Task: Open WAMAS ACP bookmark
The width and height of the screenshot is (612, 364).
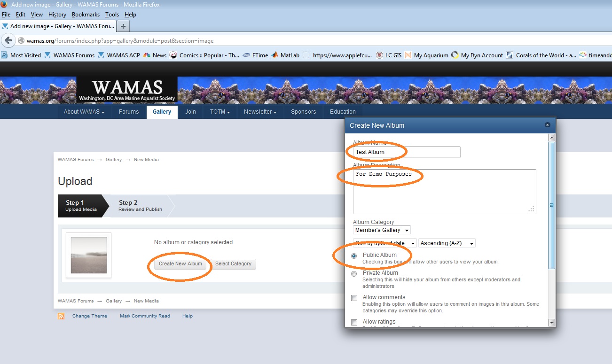Action: coord(119,55)
